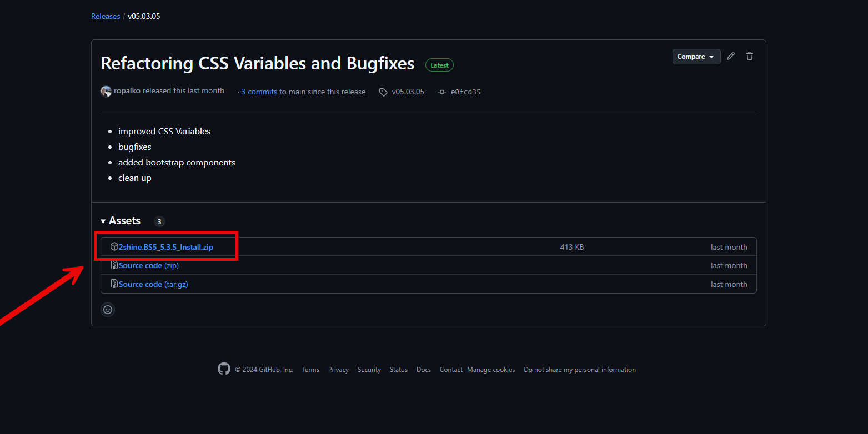Open the Compare dropdown
This screenshot has width=868, height=434.
(696, 57)
